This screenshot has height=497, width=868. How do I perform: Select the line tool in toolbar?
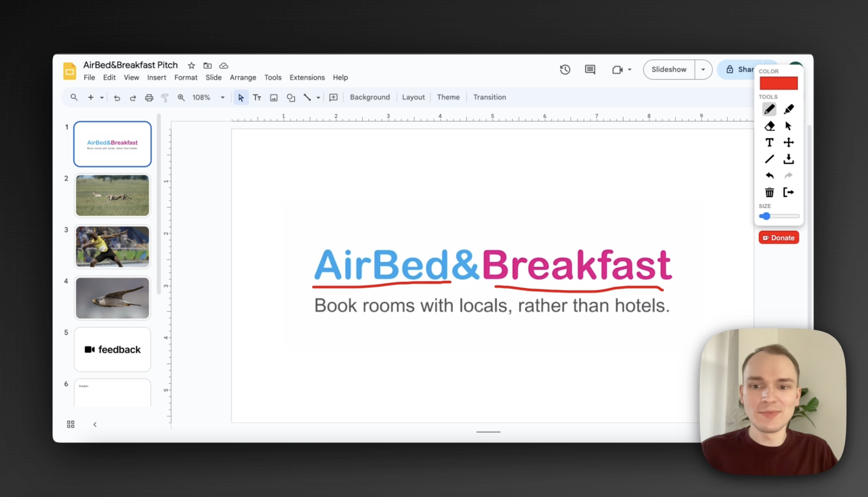click(307, 98)
